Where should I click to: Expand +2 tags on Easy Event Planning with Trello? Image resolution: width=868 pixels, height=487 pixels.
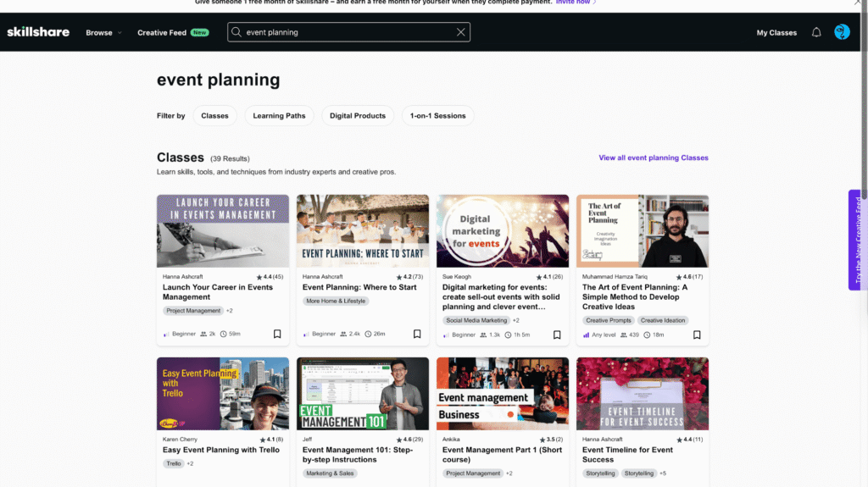[x=191, y=464]
